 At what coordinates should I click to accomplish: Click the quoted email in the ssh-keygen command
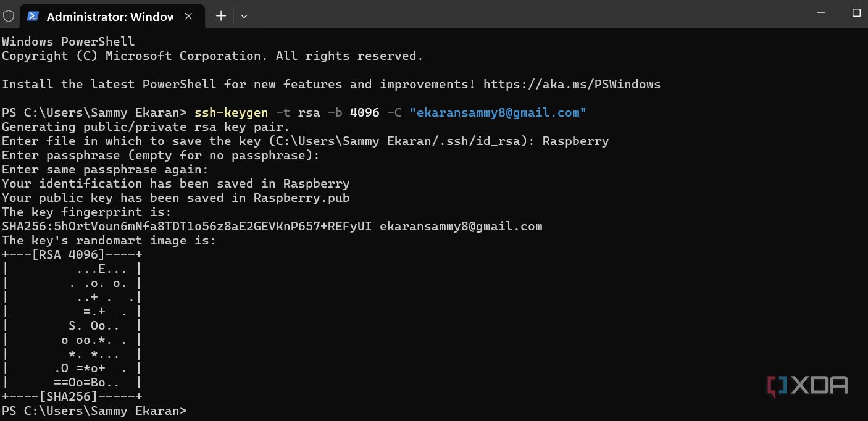coord(498,112)
